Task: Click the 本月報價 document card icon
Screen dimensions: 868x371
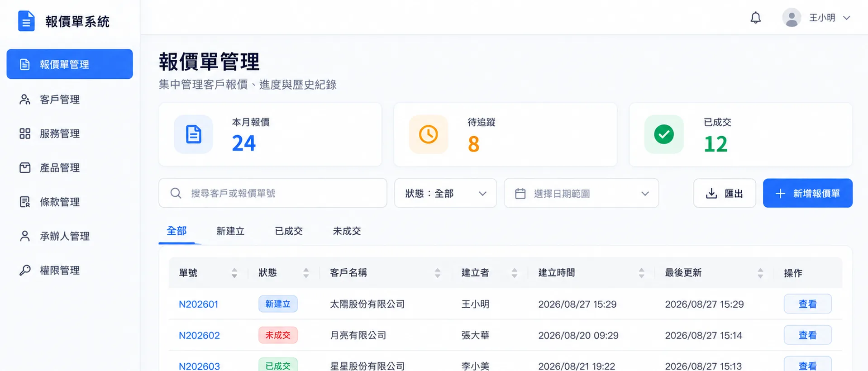Action: [193, 134]
